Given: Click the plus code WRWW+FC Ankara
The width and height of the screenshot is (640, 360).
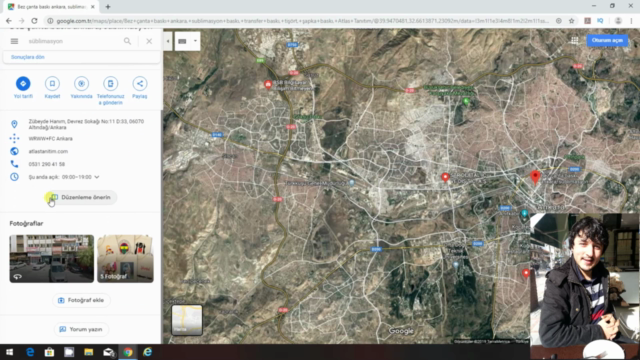Looking at the screenshot, I should [x=51, y=139].
